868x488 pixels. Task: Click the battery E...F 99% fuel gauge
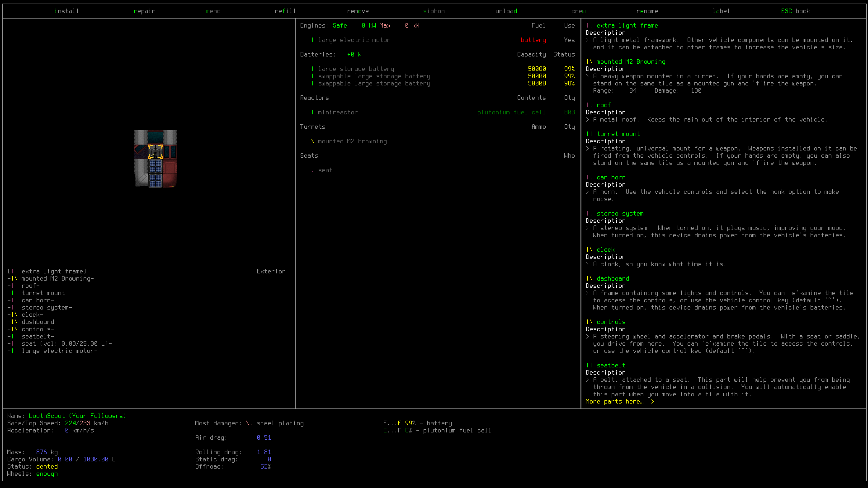tap(417, 423)
